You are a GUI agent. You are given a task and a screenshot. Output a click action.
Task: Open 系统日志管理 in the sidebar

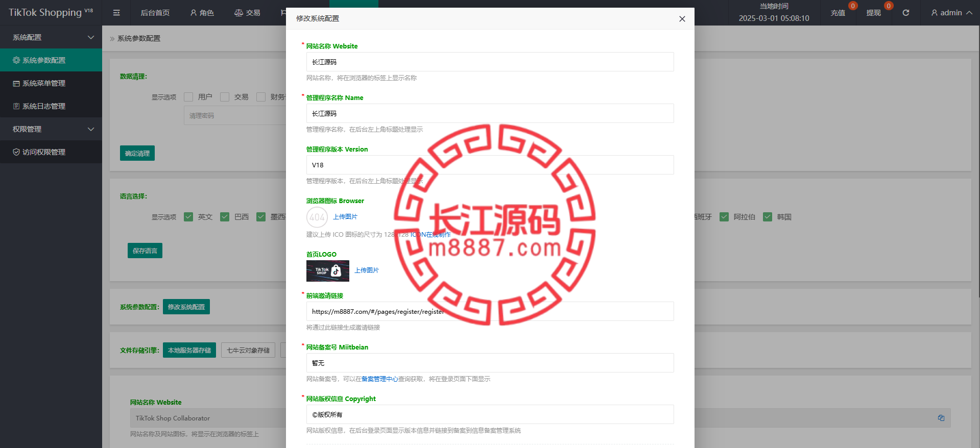(51, 106)
